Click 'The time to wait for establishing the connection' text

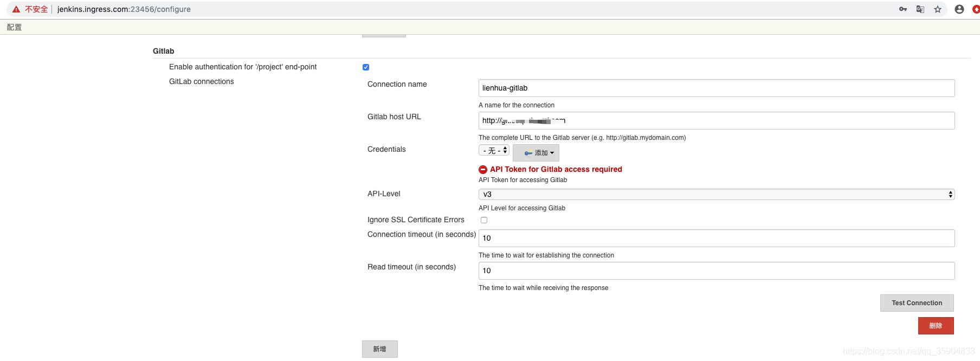(x=546, y=255)
